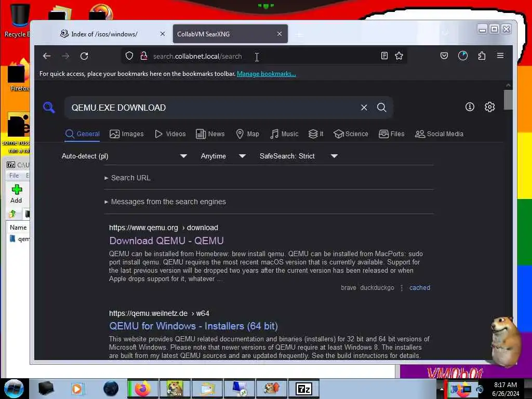Image resolution: width=532 pixels, height=399 pixels.
Task: Click the https://qemu.weilnetz.de result URL
Action: point(159,313)
